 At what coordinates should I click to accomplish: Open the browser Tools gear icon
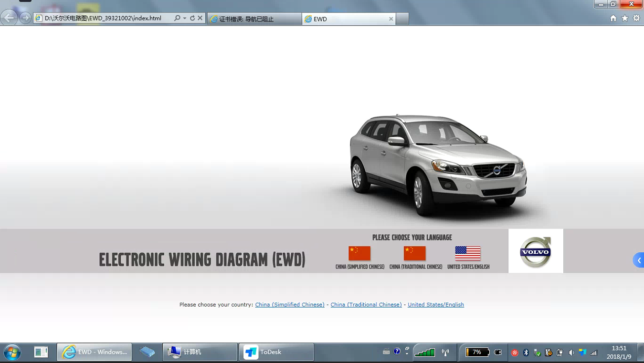tap(636, 18)
